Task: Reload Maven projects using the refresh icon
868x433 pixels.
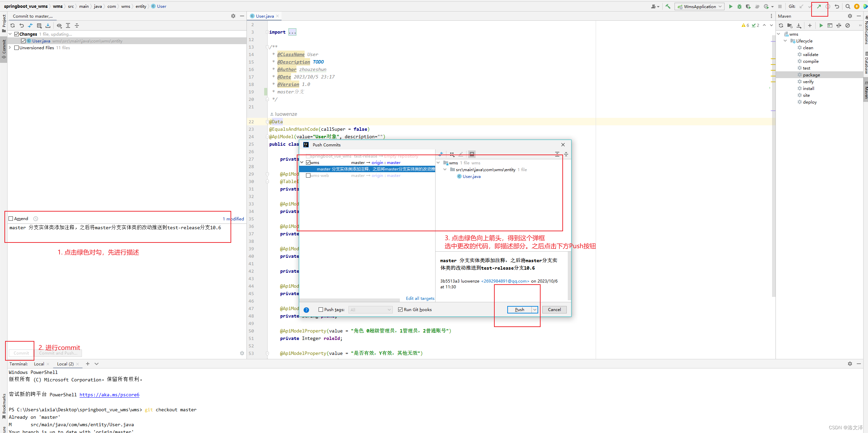Action: coord(781,25)
